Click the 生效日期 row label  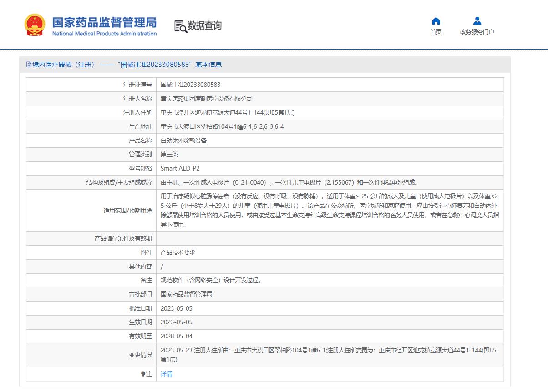[x=140, y=322]
